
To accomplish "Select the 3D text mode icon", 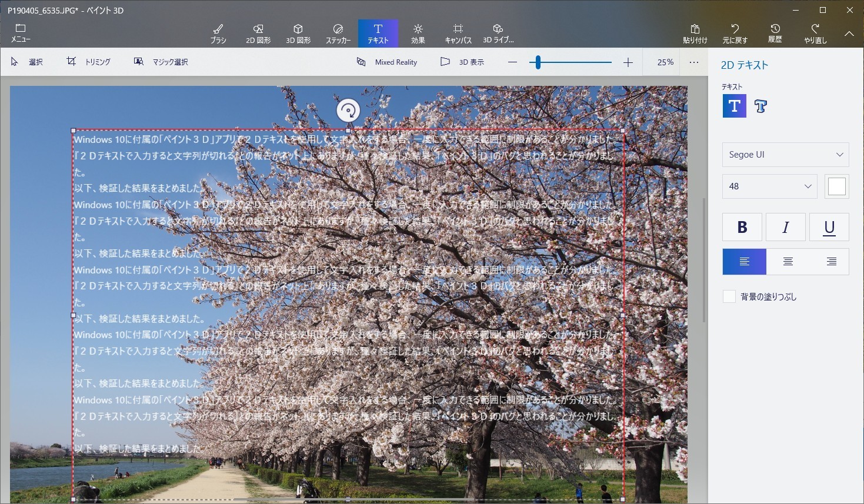I will tap(760, 106).
